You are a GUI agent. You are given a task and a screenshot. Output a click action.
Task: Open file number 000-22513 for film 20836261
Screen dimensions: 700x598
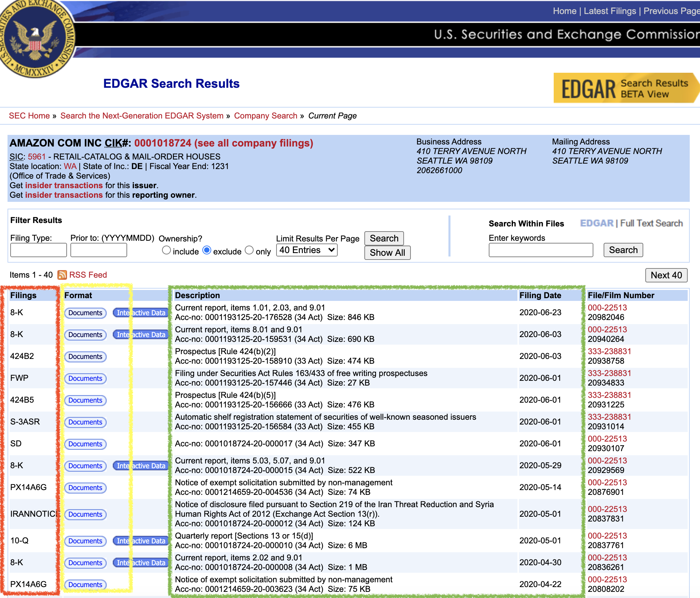click(607, 558)
